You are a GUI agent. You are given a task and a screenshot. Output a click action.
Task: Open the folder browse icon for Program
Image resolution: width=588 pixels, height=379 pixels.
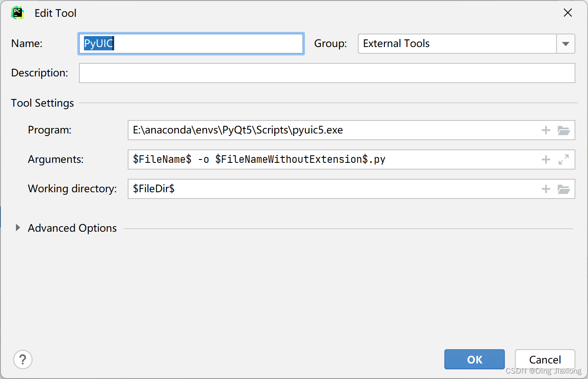point(564,130)
